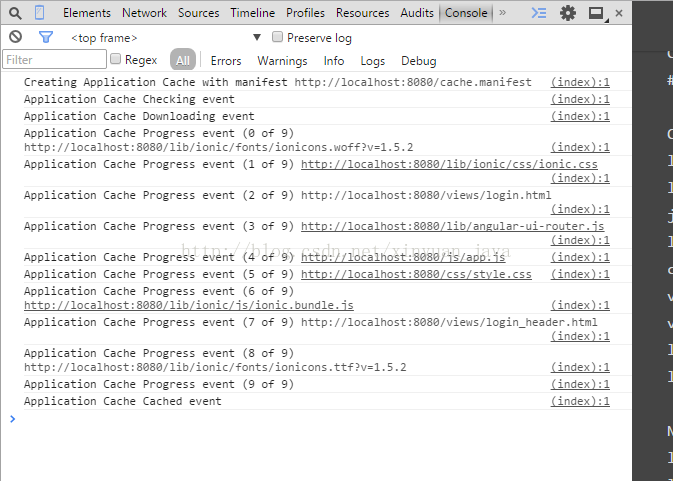673x481 pixels.
Task: Open DevTools settings gear
Action: click(x=568, y=13)
